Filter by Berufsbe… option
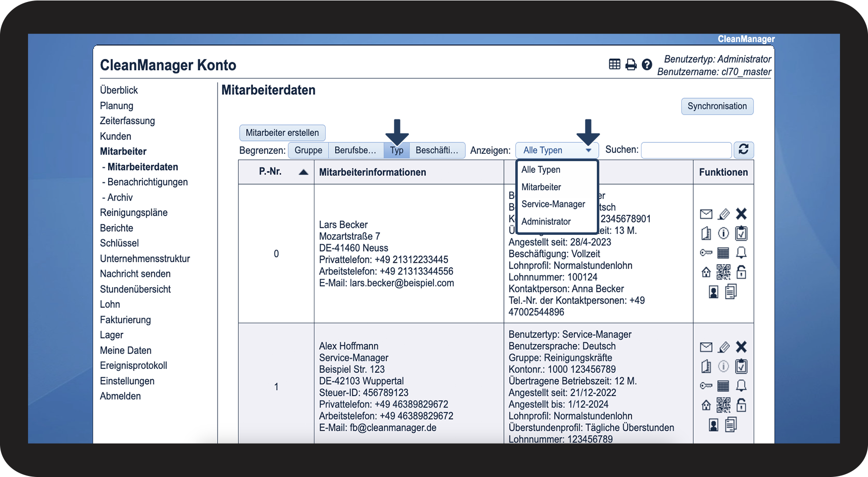Screen dimensions: 868x477 pyautogui.click(x=355, y=150)
